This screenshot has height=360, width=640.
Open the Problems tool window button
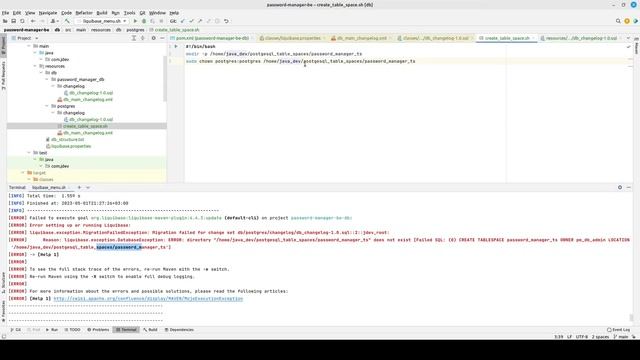[98, 329]
